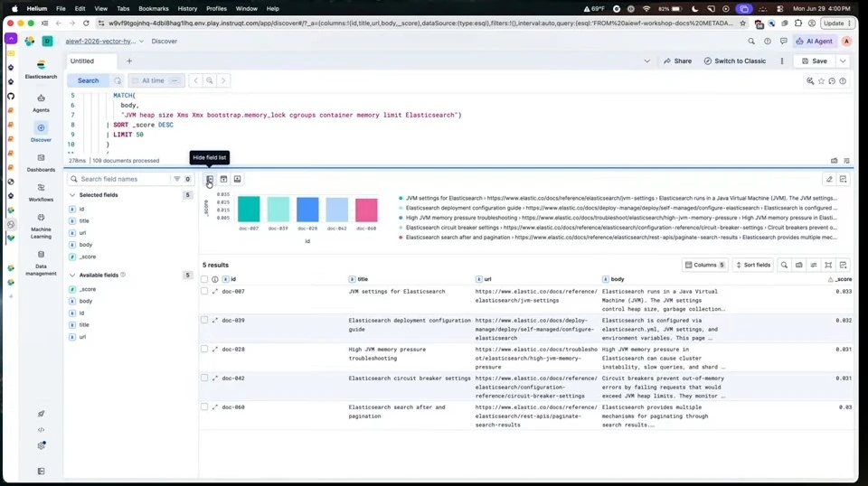
Task: Add a new Discover tab
Action: tap(129, 61)
